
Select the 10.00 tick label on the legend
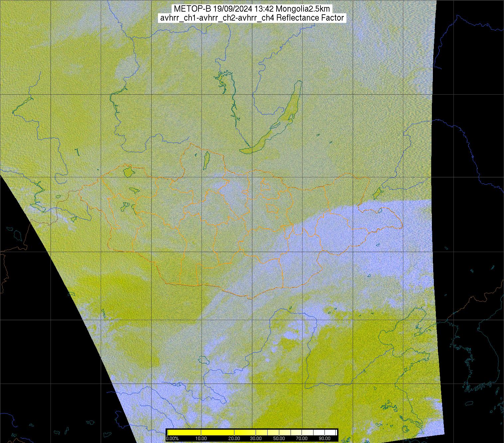tap(201, 439)
